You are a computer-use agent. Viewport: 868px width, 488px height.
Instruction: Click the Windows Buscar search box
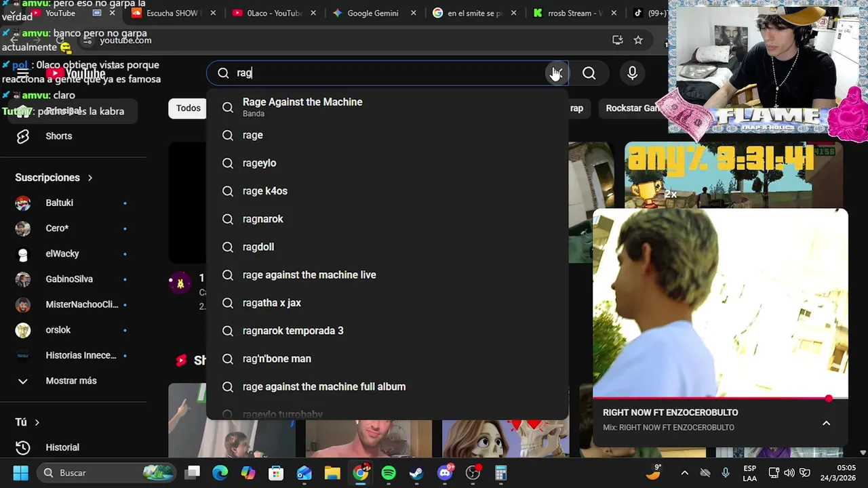pyautogui.click(x=105, y=472)
